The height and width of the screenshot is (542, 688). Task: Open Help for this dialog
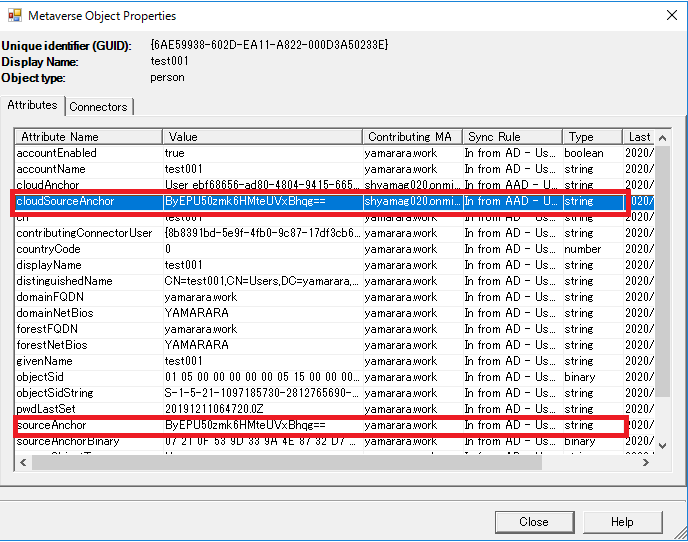coord(622,522)
